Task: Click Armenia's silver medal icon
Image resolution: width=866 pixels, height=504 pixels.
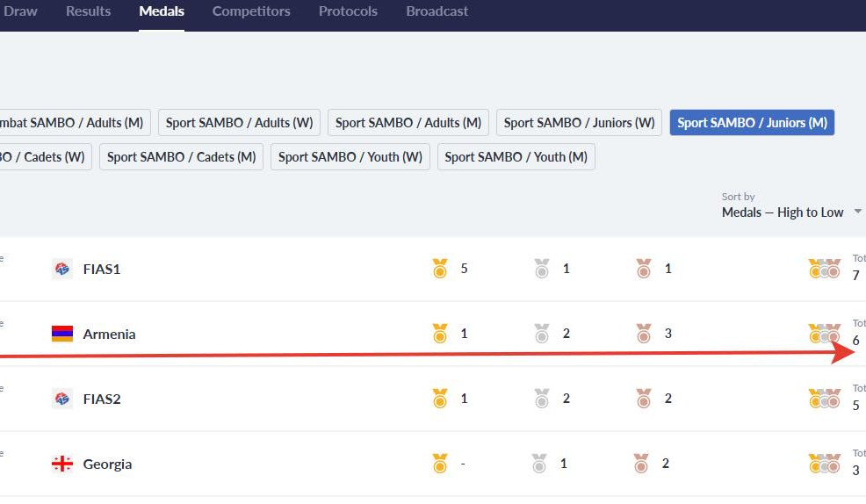Action: coord(542,334)
